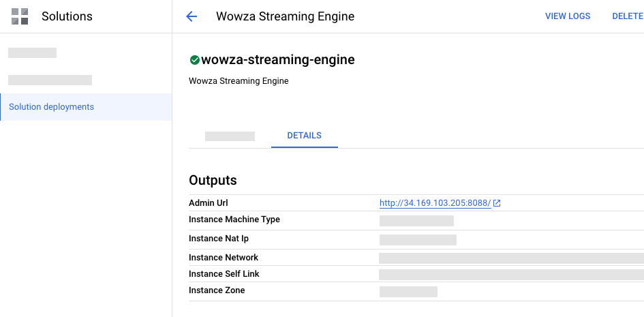Click the Wowza Streaming Engine page title
The width and height of the screenshot is (644, 317).
(285, 16)
